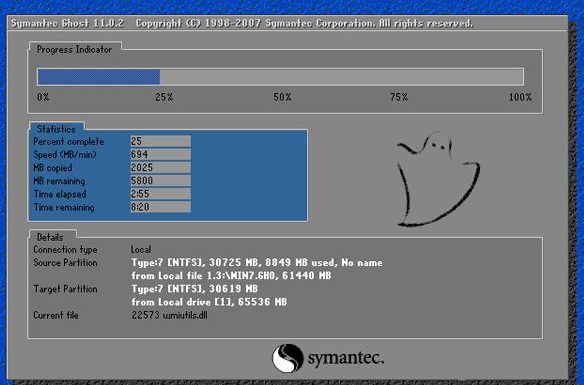Click the Current file label

(x=56, y=315)
